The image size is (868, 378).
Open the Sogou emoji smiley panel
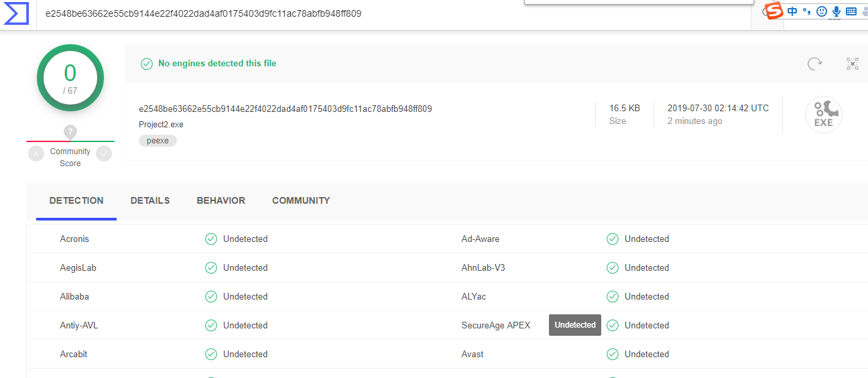(x=822, y=11)
